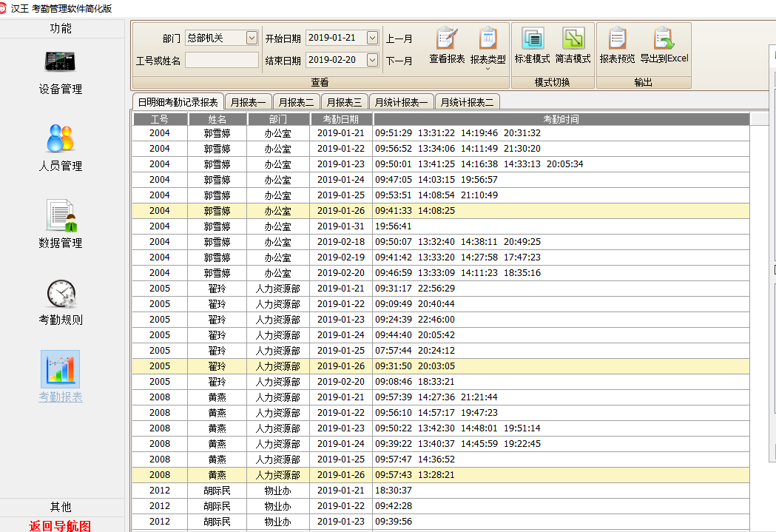Click the 查看报表 view report icon
Viewport: 776px width, 532px height.
click(447, 45)
